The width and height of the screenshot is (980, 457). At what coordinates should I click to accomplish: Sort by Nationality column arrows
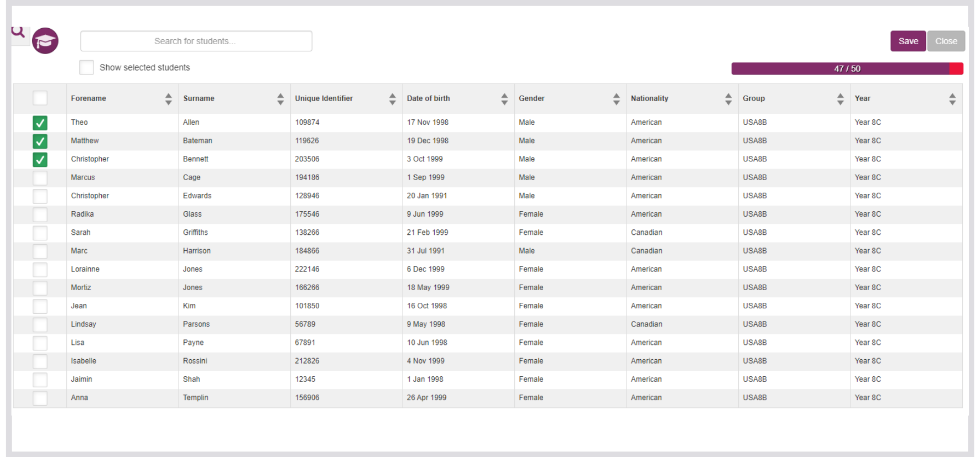(728, 99)
